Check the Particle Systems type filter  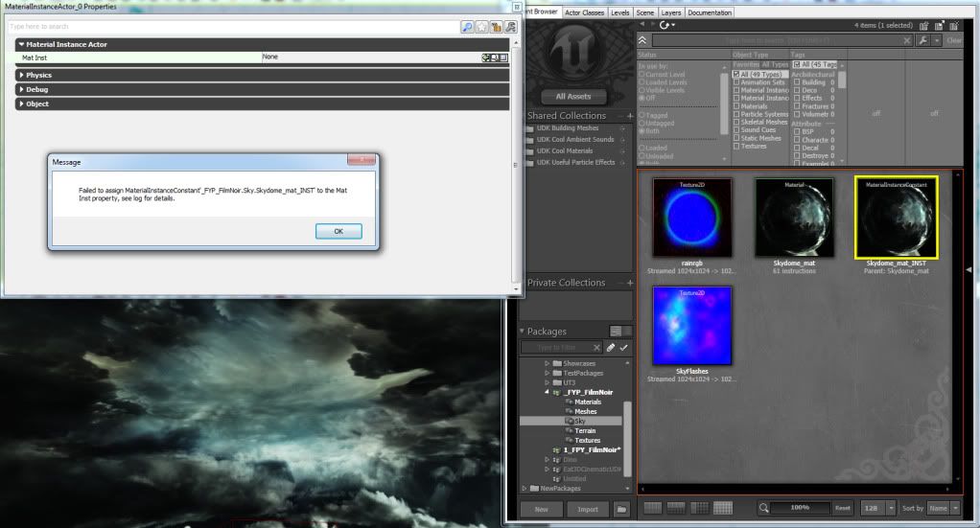point(736,114)
